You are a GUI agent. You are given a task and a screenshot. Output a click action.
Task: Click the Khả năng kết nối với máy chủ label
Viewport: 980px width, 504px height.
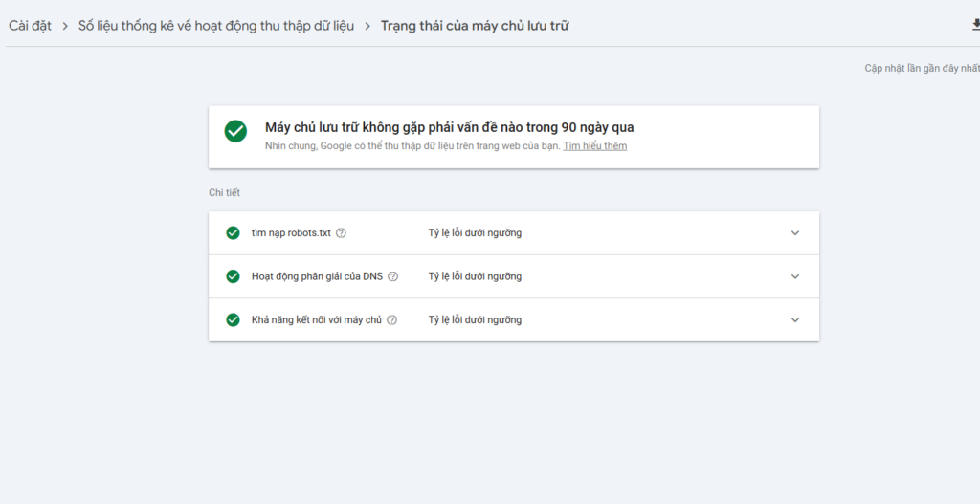point(317,320)
